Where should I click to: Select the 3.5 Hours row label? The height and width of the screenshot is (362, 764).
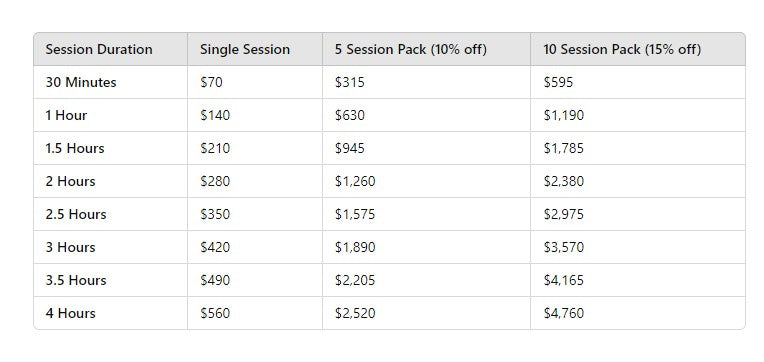pos(76,281)
